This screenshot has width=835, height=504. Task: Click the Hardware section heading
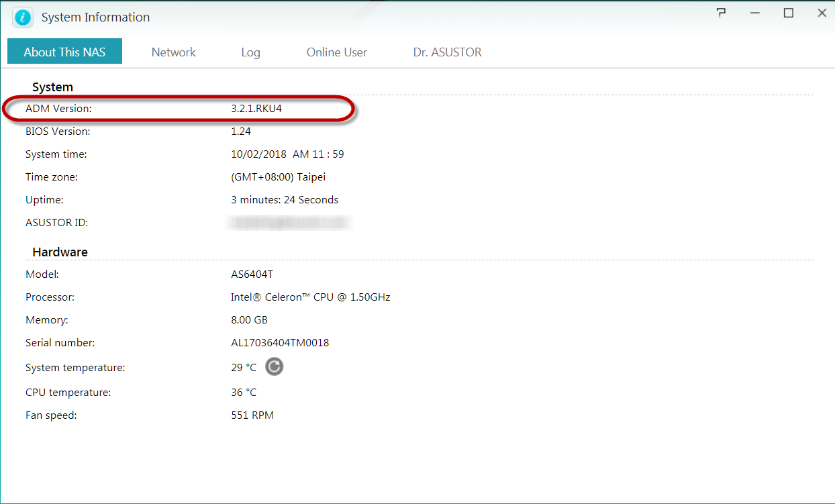click(x=60, y=252)
